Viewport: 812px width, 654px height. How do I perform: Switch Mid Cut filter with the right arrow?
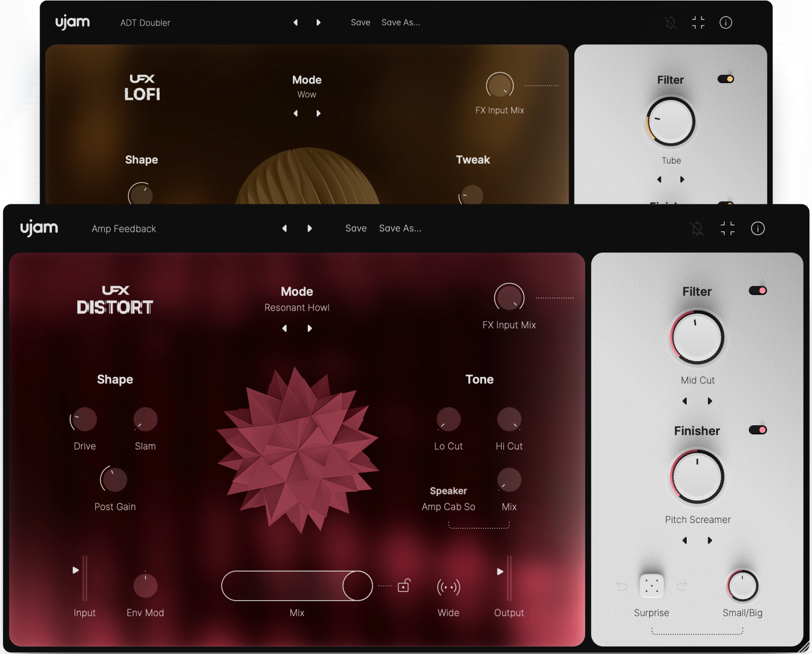(710, 401)
